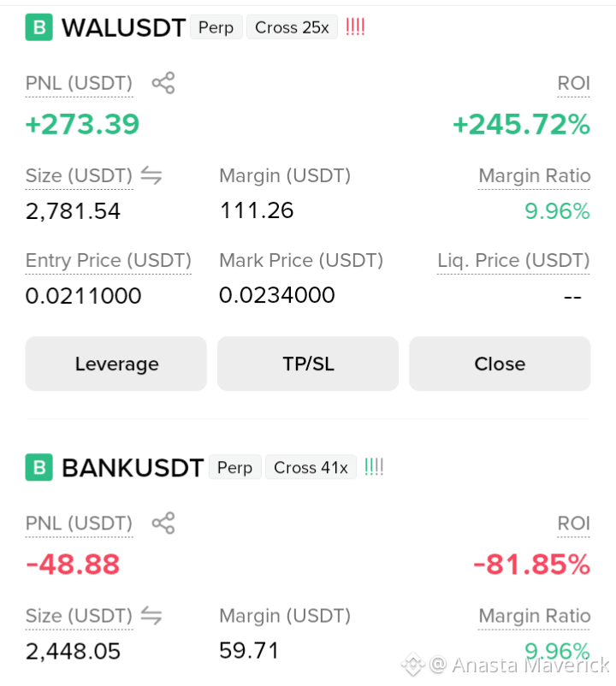Click the green B badge beside BANKUSDT

click(x=39, y=468)
